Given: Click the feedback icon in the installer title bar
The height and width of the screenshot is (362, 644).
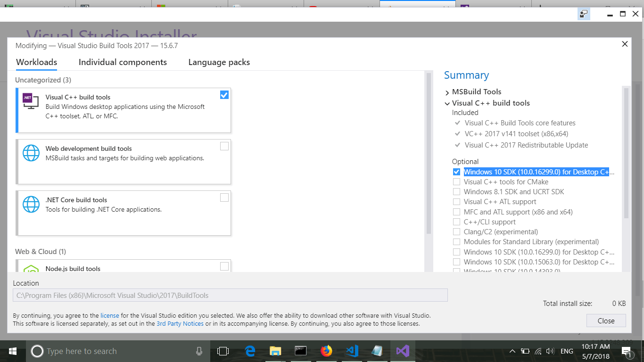Looking at the screenshot, I should click(584, 14).
